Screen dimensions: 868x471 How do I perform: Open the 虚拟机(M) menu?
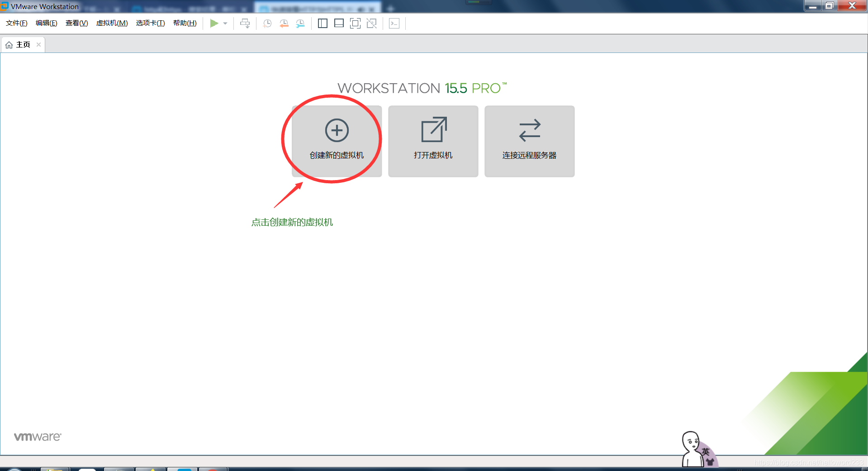click(x=112, y=23)
